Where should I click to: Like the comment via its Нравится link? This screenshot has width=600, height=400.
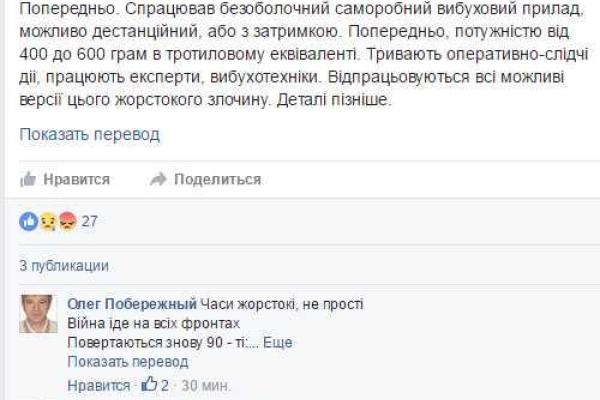click(98, 385)
